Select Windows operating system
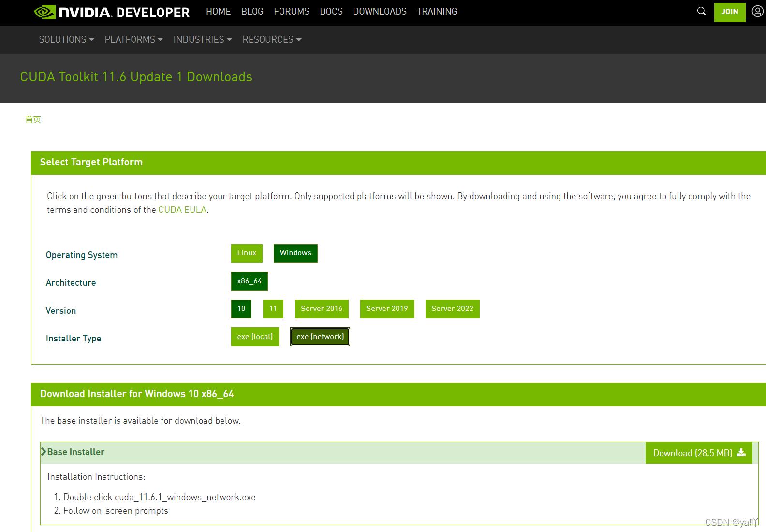Image resolution: width=766 pixels, height=532 pixels. pos(295,253)
